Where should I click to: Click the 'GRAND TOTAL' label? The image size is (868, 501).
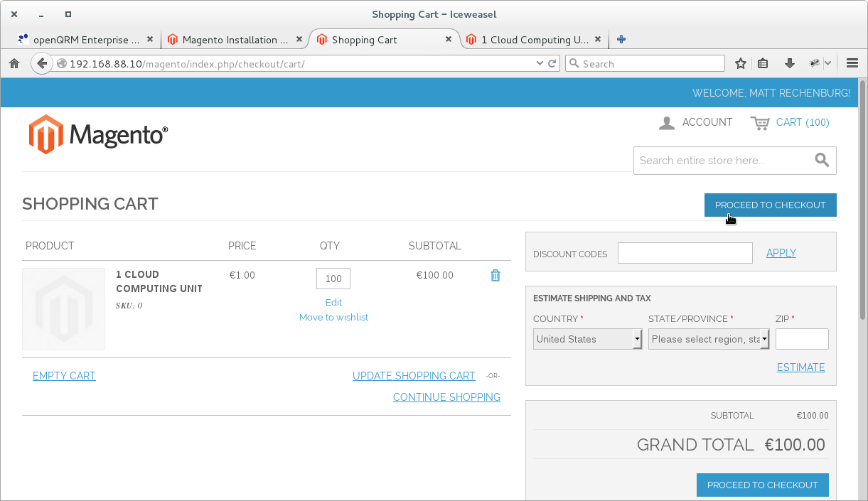[695, 445]
